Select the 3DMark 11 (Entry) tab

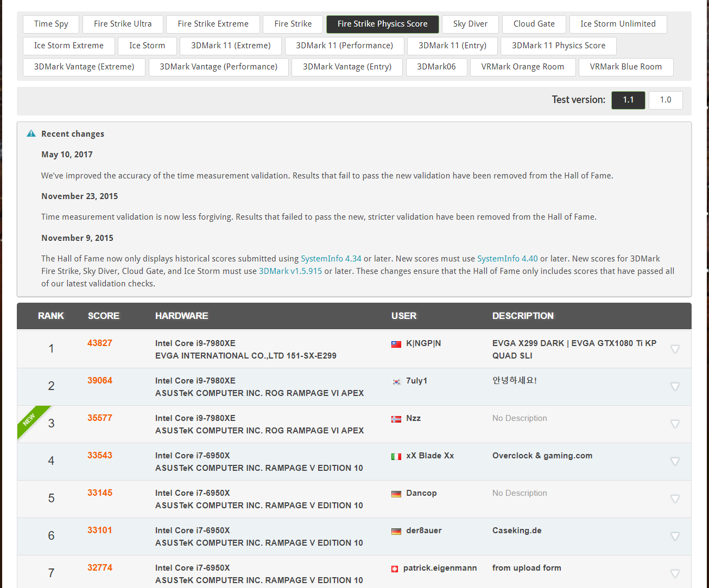452,46
